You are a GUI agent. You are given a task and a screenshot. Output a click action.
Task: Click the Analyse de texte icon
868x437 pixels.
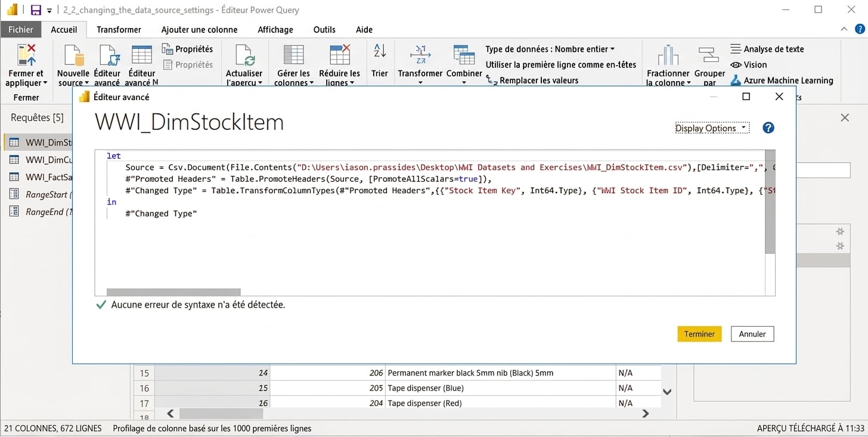(736, 49)
